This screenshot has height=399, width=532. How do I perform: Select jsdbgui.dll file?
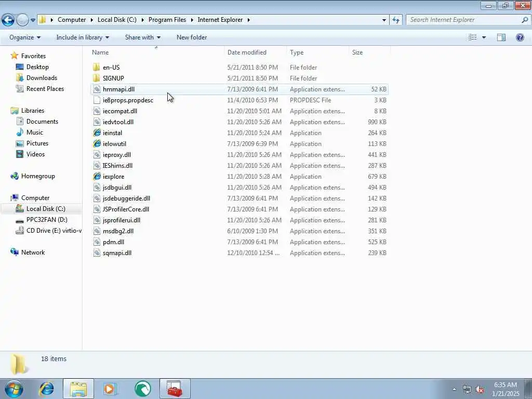point(117,187)
